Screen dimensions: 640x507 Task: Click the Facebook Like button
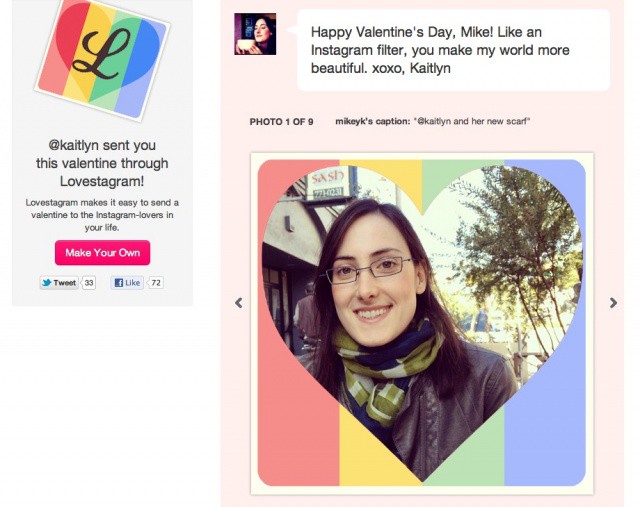(x=127, y=282)
